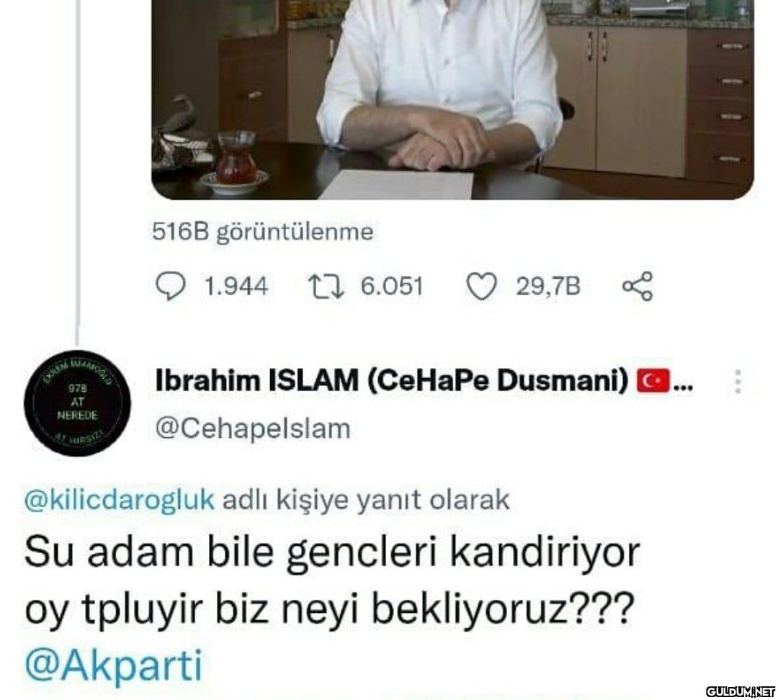
Task: Click the 6.051 retweets count
Action: (x=392, y=287)
